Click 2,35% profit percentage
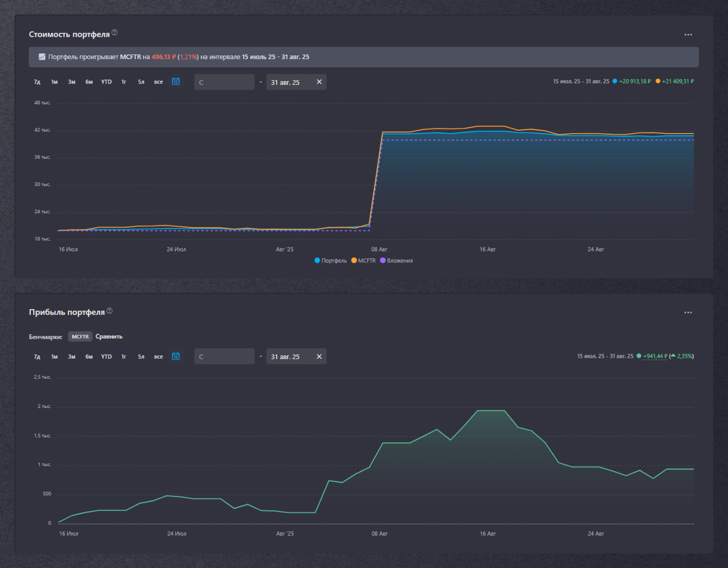The width and height of the screenshot is (728, 568). point(685,356)
